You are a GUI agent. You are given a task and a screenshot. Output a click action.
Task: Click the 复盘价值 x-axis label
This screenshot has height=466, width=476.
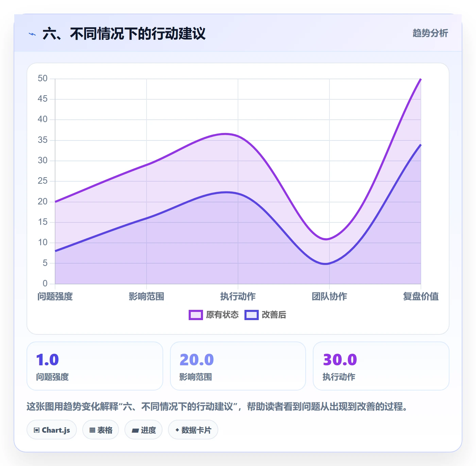point(421,297)
